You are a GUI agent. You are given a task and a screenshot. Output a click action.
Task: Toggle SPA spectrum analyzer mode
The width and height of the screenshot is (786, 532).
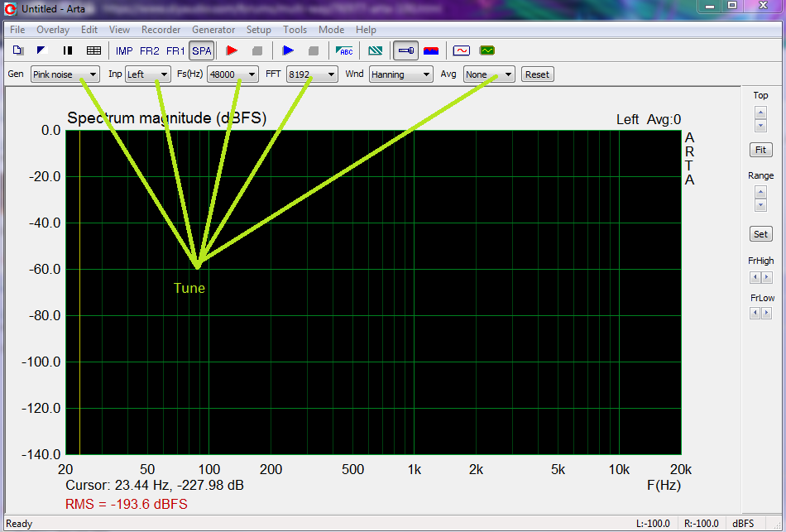(x=202, y=50)
